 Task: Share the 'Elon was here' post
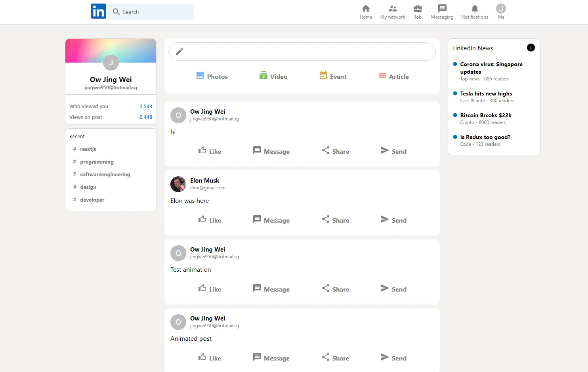click(335, 220)
